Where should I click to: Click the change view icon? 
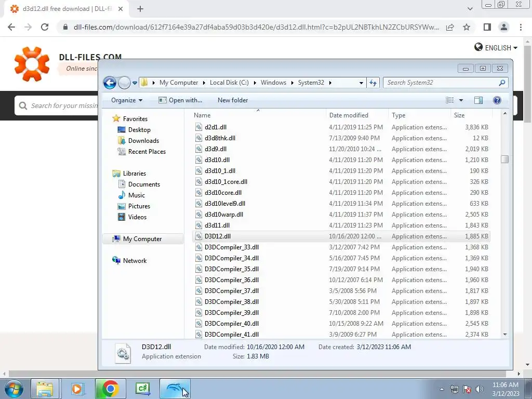tap(449, 100)
